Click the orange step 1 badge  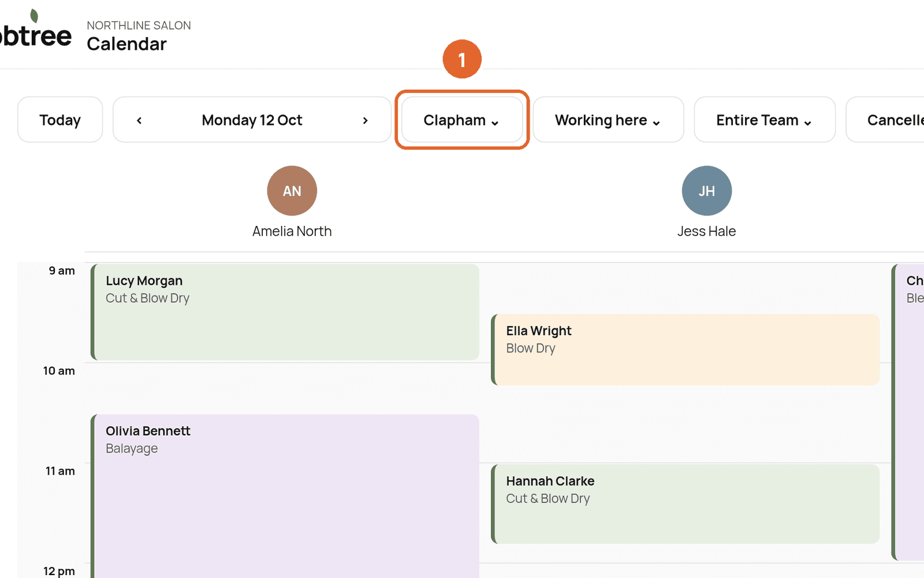462,59
